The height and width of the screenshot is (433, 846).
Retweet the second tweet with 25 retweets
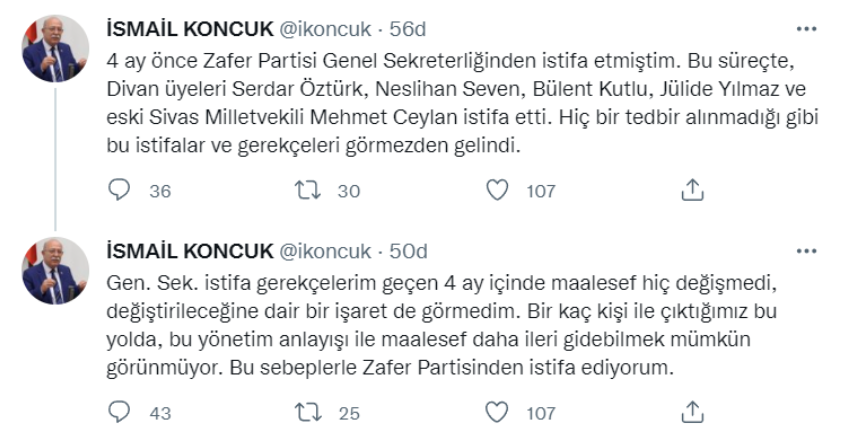[x=311, y=411]
